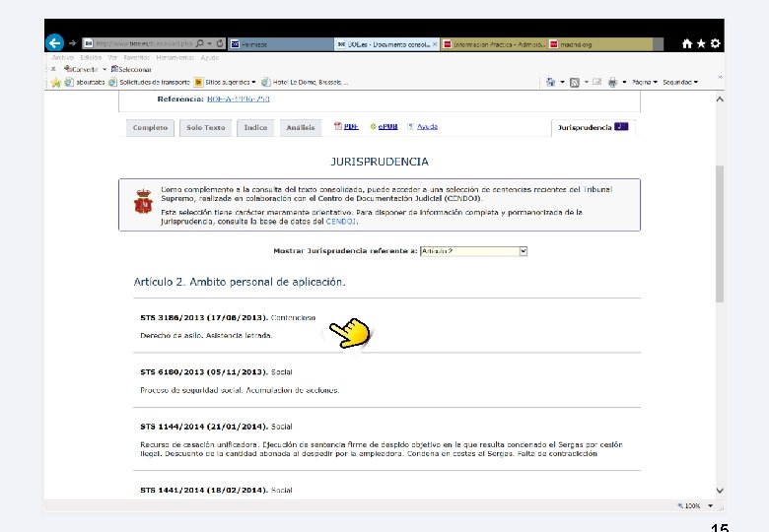Image resolution: width=769 pixels, height=532 pixels.
Task: Close the BOE.es document tab
Action: pyautogui.click(x=435, y=44)
